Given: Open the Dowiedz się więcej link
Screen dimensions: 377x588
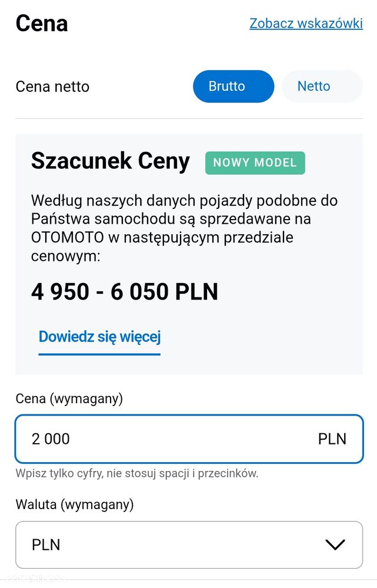Looking at the screenshot, I should tap(99, 336).
